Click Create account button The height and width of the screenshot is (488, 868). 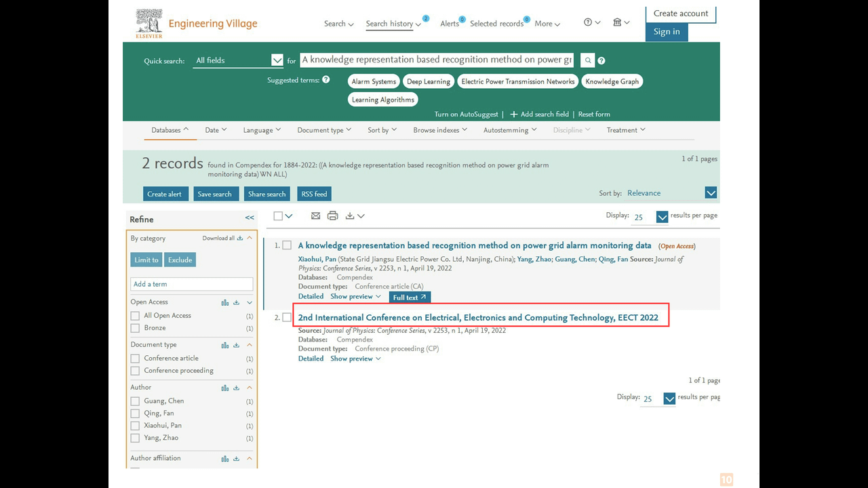coord(681,14)
